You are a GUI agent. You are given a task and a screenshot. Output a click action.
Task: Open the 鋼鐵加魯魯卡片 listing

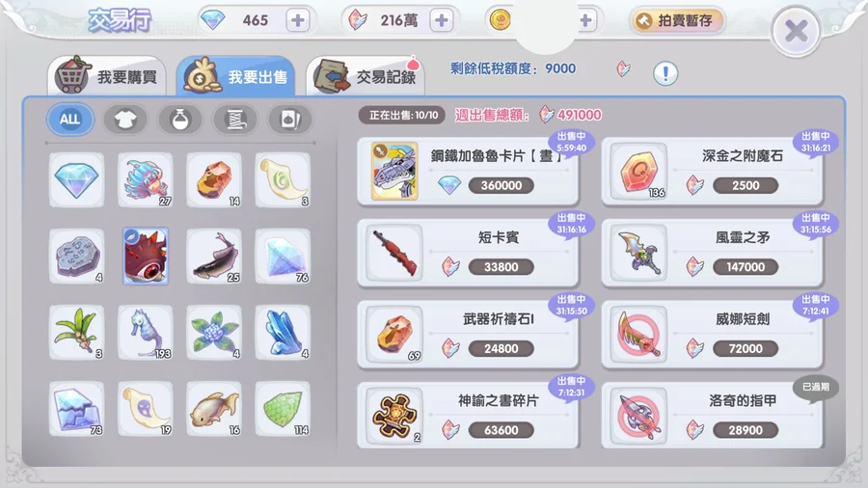(x=468, y=172)
